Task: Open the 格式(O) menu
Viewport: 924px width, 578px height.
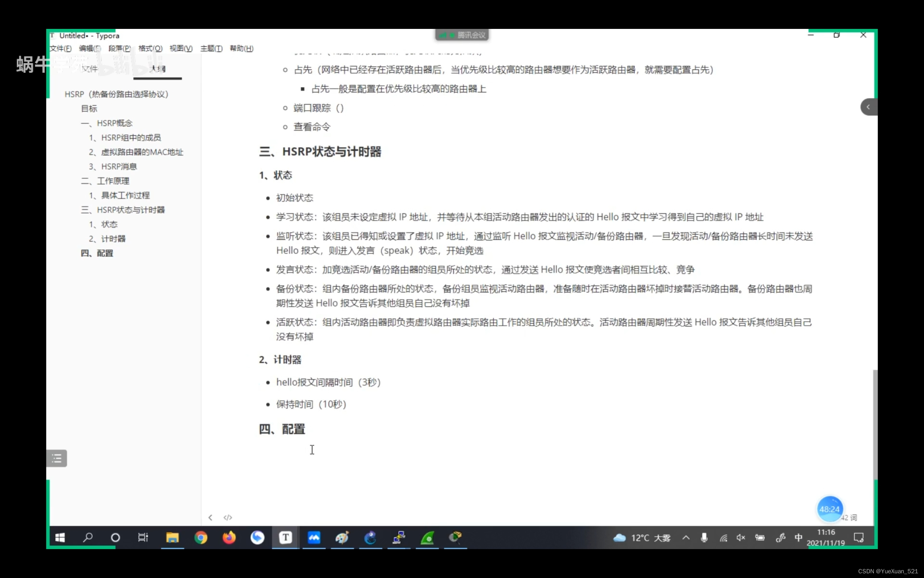Action: 150,48
